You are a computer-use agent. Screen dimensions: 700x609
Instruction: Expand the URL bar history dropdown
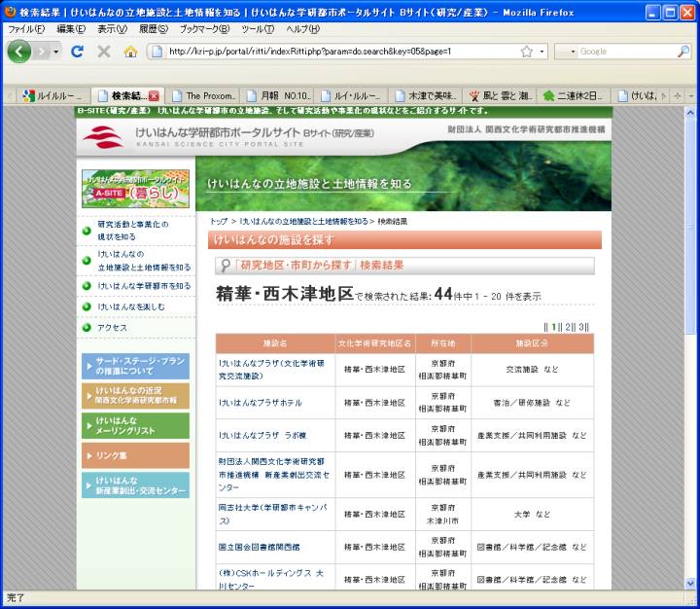[542, 52]
